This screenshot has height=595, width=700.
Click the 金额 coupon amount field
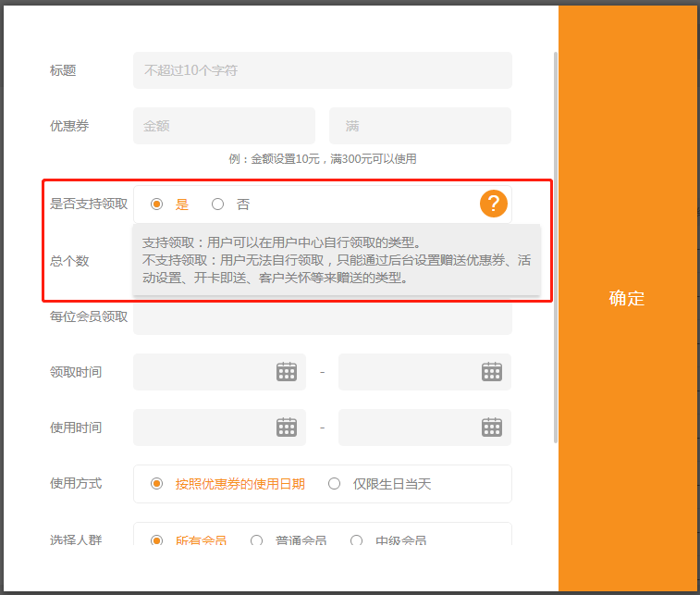[x=224, y=126]
